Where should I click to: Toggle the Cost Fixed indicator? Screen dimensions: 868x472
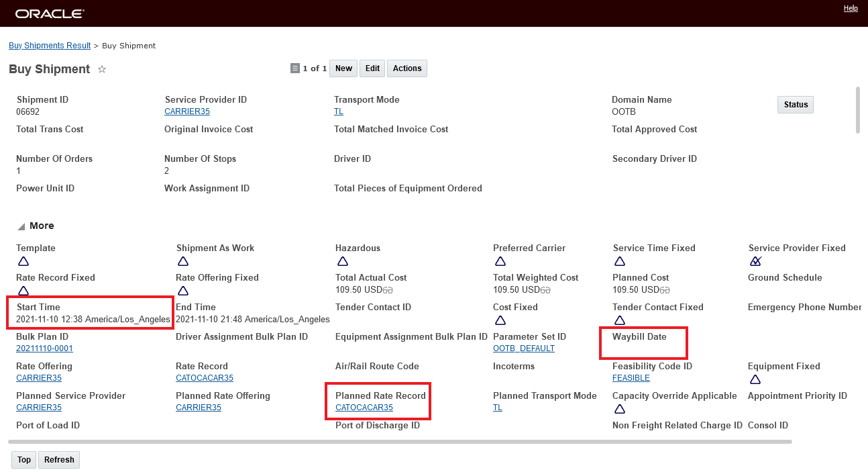(500, 320)
